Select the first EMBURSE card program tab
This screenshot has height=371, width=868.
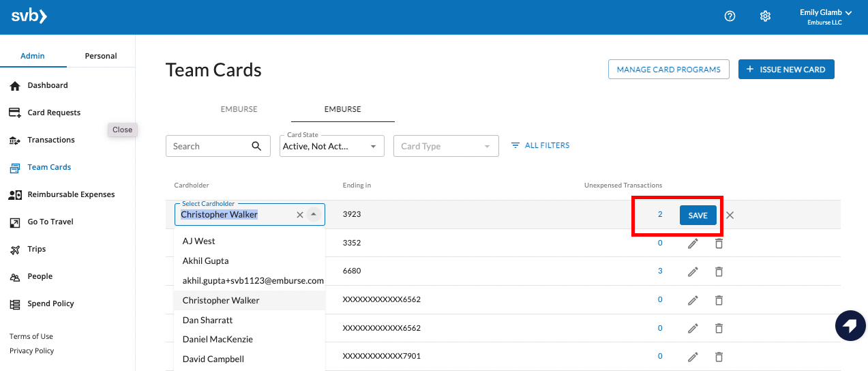click(x=239, y=109)
